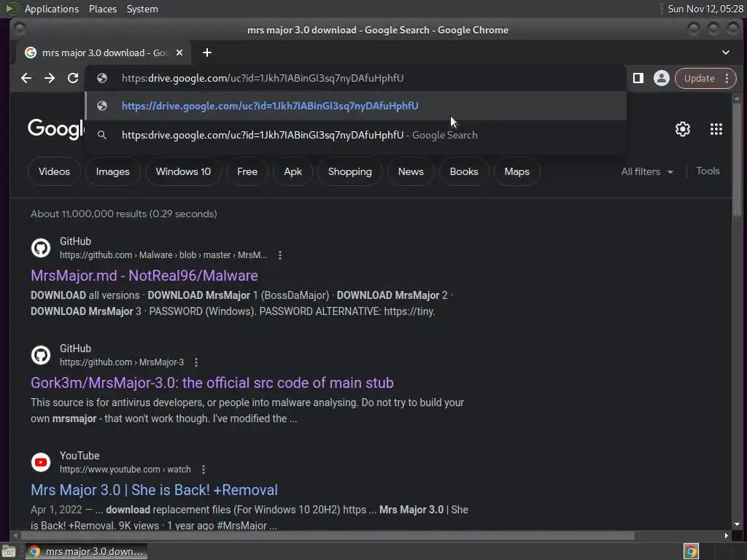The width and height of the screenshot is (747, 560).
Task: Open more options for MrsMajor-3 result
Action: 196,362
